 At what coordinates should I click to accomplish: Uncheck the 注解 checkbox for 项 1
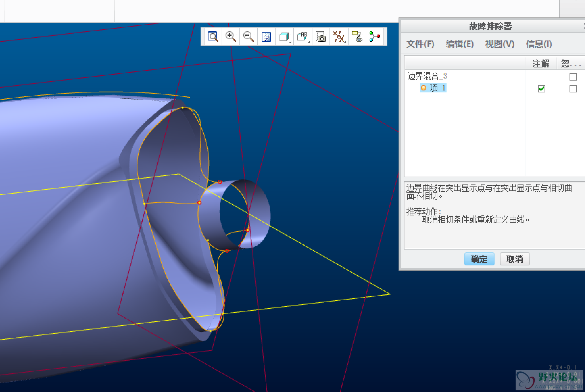point(541,89)
